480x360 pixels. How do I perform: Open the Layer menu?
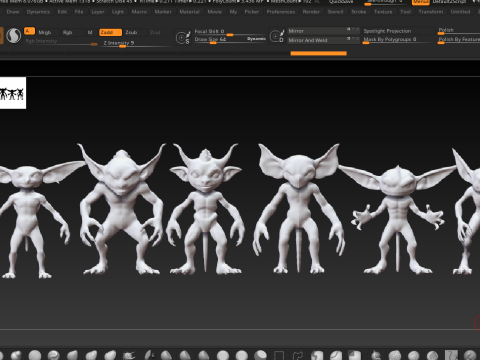tap(98, 12)
